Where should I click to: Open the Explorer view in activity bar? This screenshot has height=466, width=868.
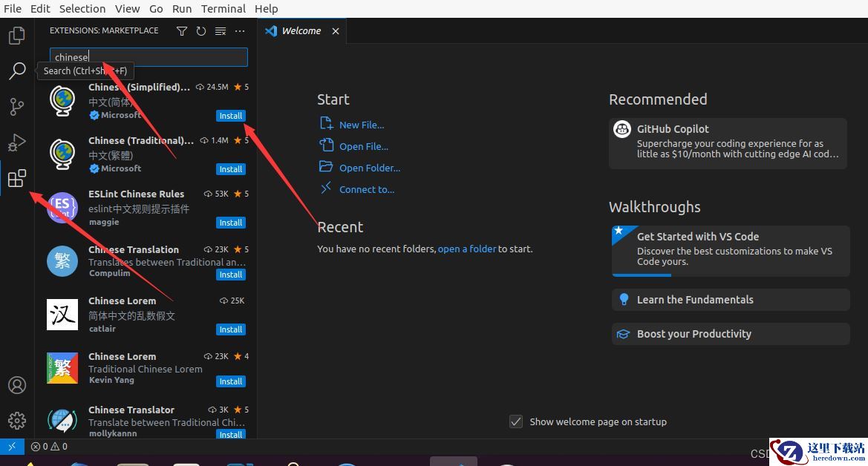[16, 36]
